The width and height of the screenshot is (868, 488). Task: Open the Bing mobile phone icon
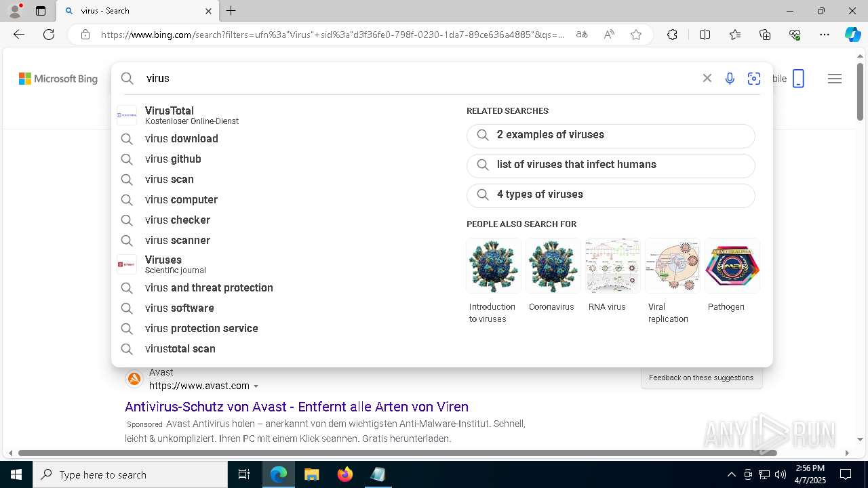coord(798,79)
